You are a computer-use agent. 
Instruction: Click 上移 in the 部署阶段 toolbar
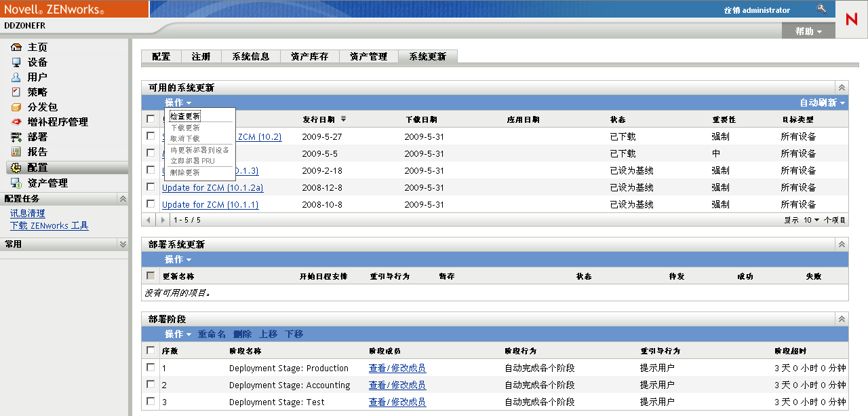click(x=269, y=334)
